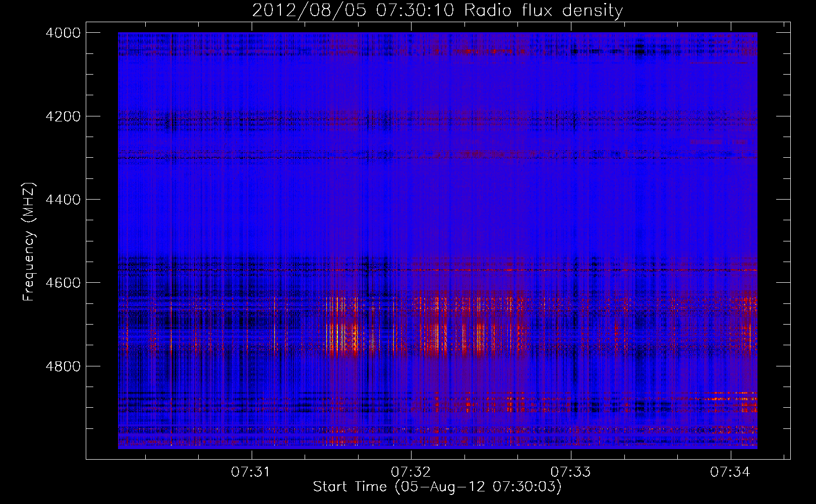Viewport: 816px width, 504px height.
Task: Select the 4200 frequency axis label
Action: (x=63, y=116)
